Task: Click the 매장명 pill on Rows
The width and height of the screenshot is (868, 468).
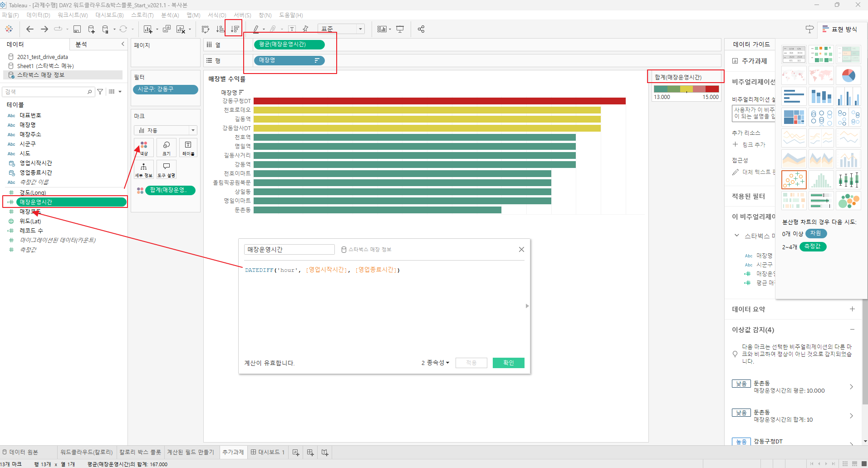Action: point(289,60)
